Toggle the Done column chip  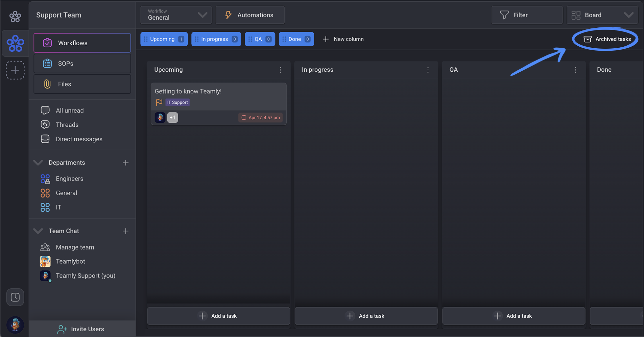pyautogui.click(x=296, y=39)
